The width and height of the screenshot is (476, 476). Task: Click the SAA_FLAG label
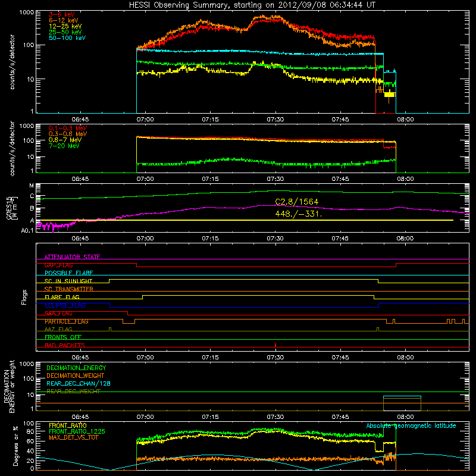click(58, 313)
